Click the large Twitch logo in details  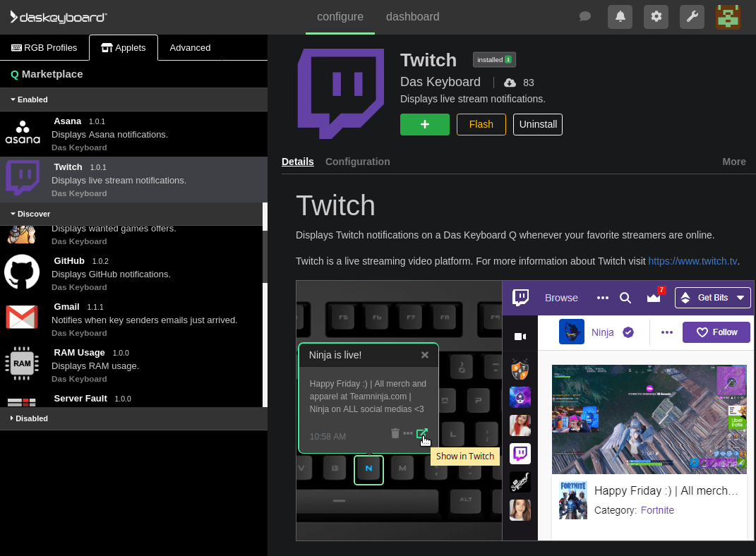340,93
